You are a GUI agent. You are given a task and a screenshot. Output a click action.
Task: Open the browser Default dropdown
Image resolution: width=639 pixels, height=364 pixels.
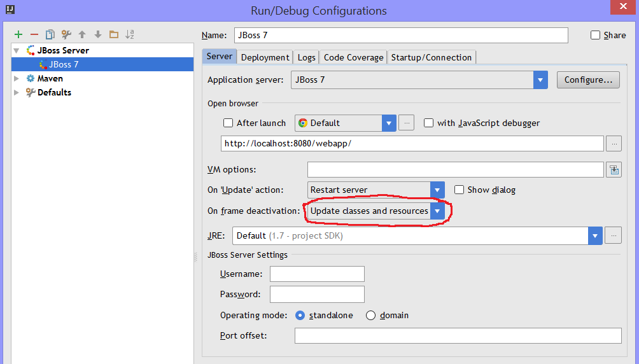(389, 123)
